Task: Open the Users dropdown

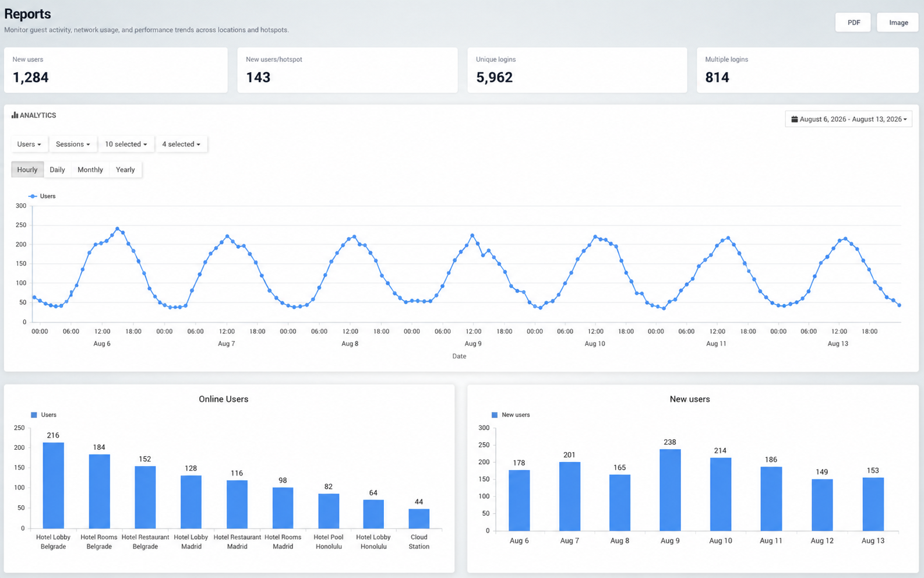Action: pos(29,144)
